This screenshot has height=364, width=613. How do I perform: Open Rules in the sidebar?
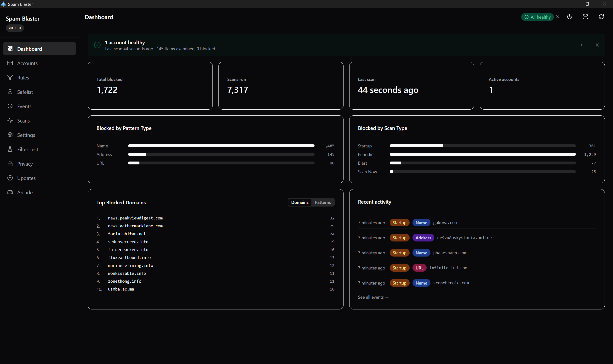(x=39, y=77)
